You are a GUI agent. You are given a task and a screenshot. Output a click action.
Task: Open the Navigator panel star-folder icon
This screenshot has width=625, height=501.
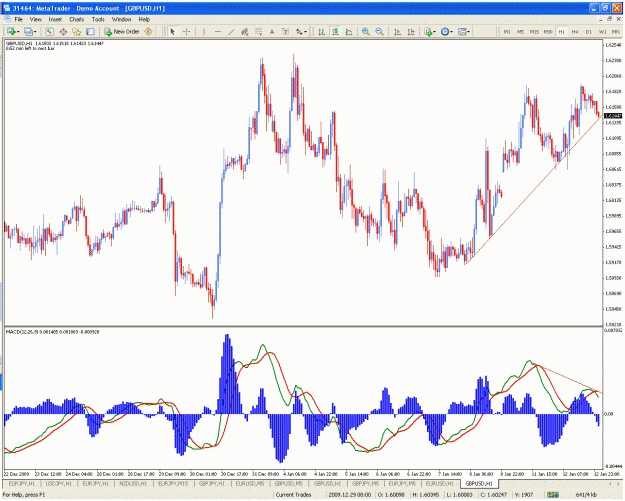pos(77,31)
